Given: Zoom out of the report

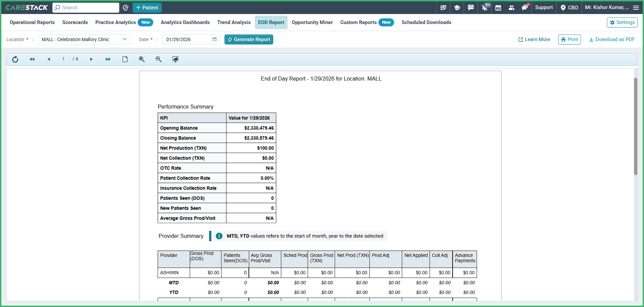Looking at the screenshot, I should 158,59.
